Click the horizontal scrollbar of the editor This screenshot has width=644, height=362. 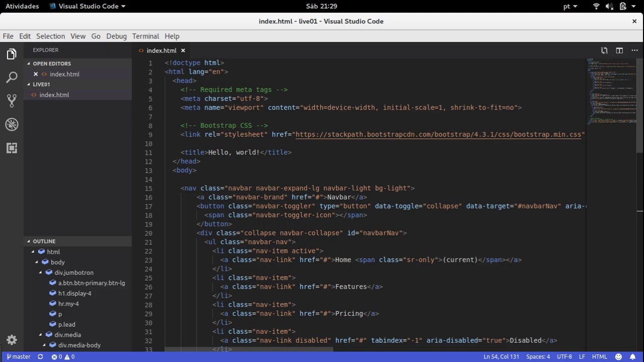tap(249, 349)
